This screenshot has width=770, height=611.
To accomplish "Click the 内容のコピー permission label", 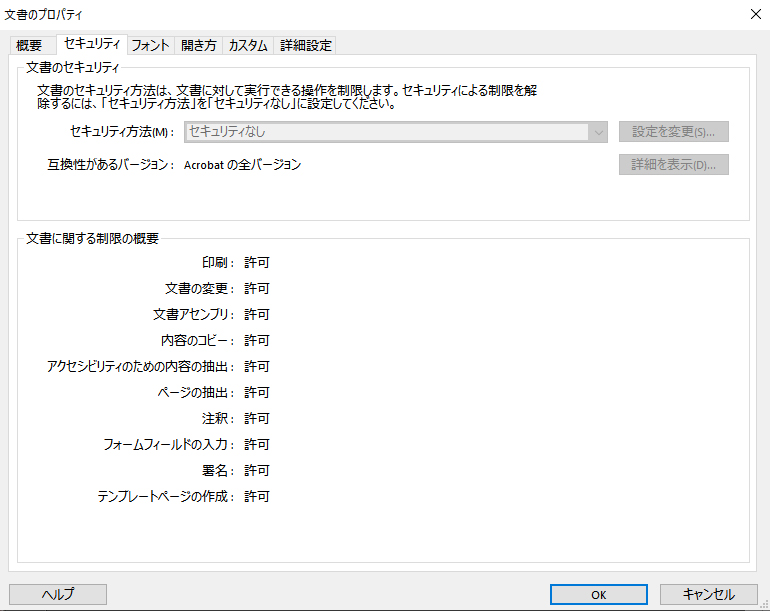I will tap(197, 341).
